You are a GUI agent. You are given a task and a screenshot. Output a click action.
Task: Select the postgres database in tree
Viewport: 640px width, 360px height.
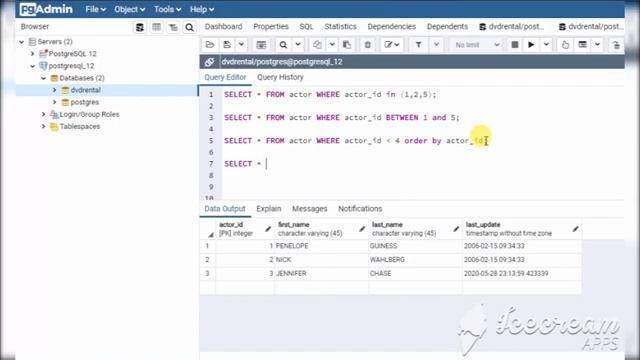point(84,102)
